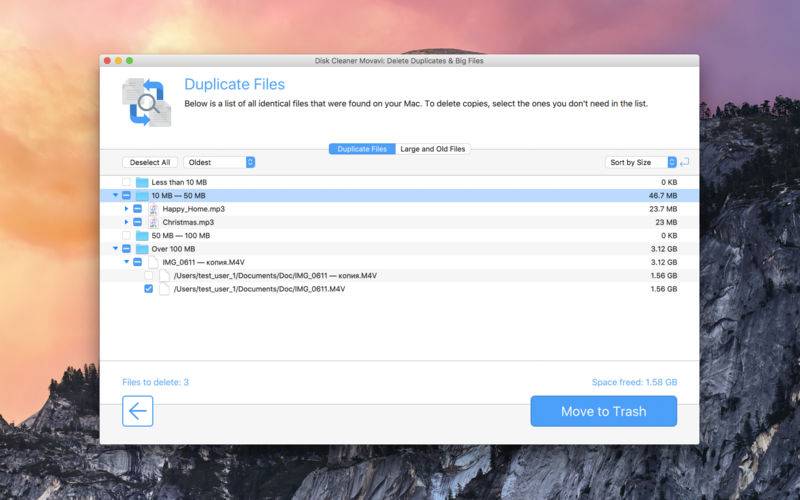Zoom the window with the green button

coord(130,61)
